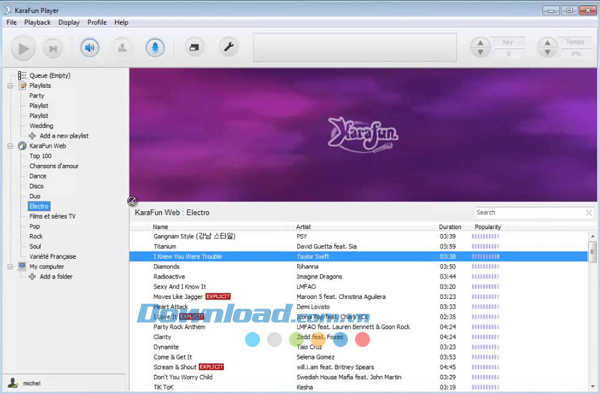
Task: Open the Playback menu
Action: [x=38, y=22]
